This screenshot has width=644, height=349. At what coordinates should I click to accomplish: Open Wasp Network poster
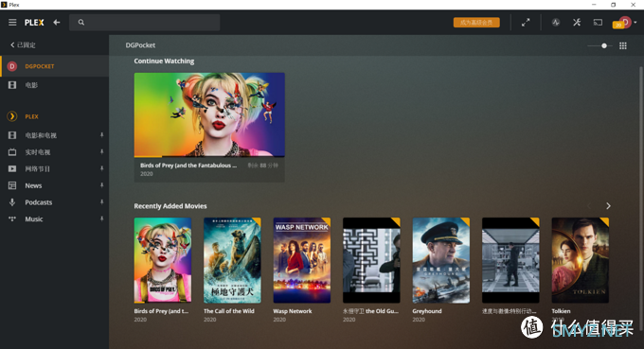pyautogui.click(x=302, y=260)
